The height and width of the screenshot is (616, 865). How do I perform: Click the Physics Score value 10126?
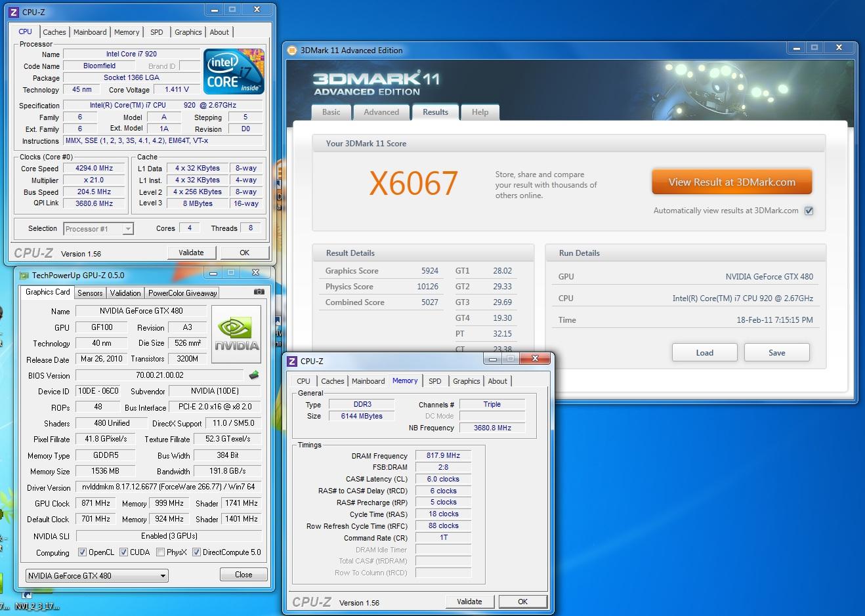tap(427, 287)
